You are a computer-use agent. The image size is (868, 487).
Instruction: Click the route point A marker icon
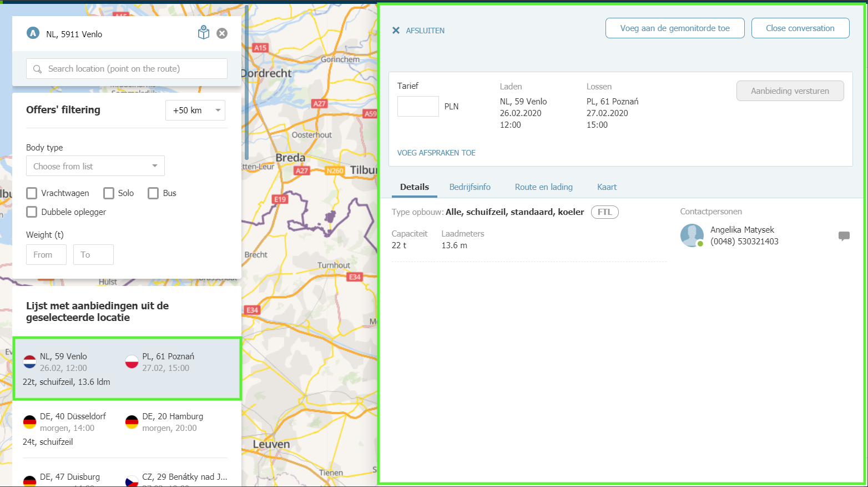(33, 33)
